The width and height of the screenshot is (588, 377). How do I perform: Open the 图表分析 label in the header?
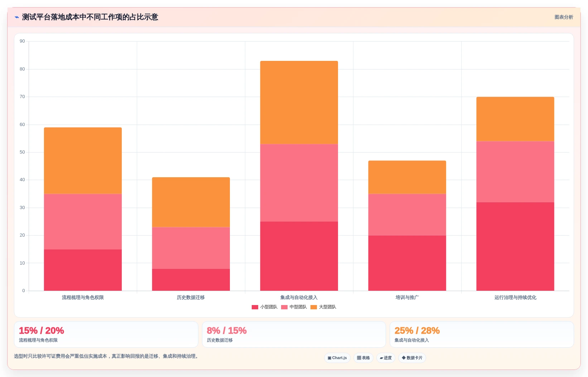(x=564, y=17)
